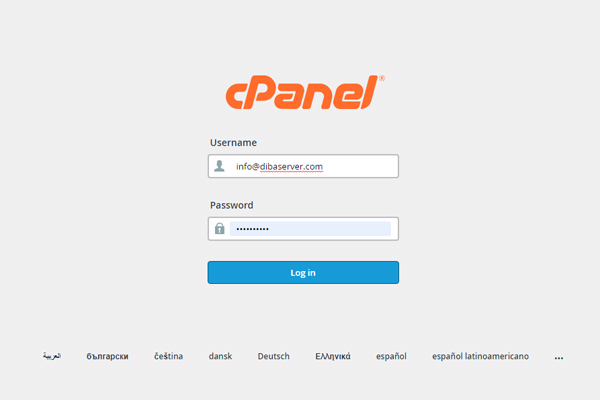Click the Password label
The height and width of the screenshot is (400, 600).
coord(232,205)
